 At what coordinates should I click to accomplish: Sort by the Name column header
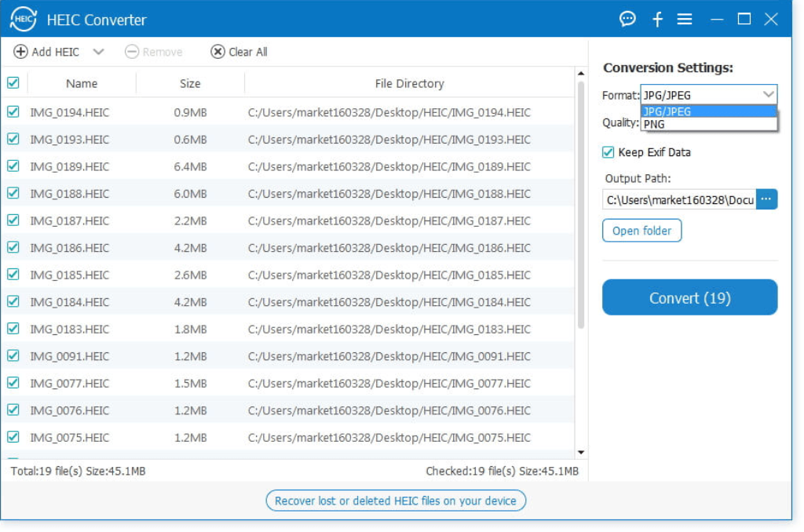[x=82, y=83]
